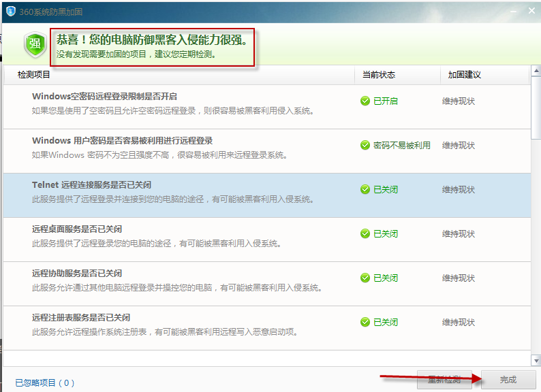The height and width of the screenshot is (392, 541).
Task: Click the green 强 shield badge
Action: 35,44
